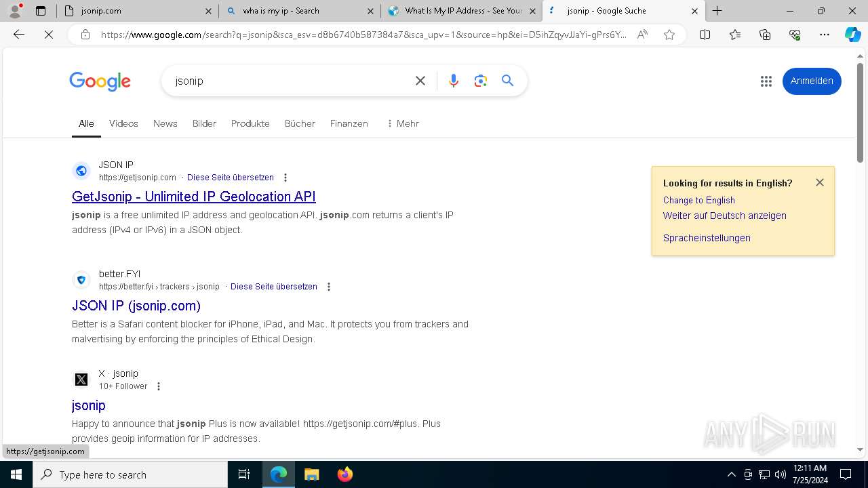
Task: Open the X jsonip result link
Action: 89,405
